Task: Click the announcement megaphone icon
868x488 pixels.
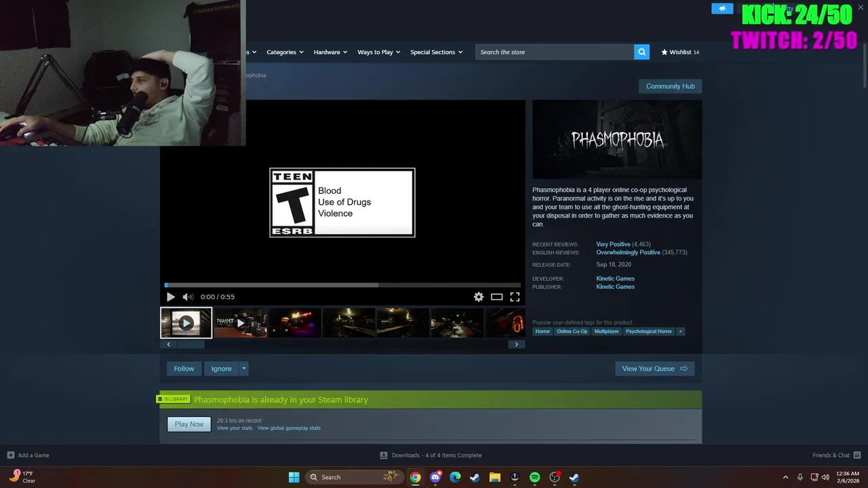Action: (722, 8)
